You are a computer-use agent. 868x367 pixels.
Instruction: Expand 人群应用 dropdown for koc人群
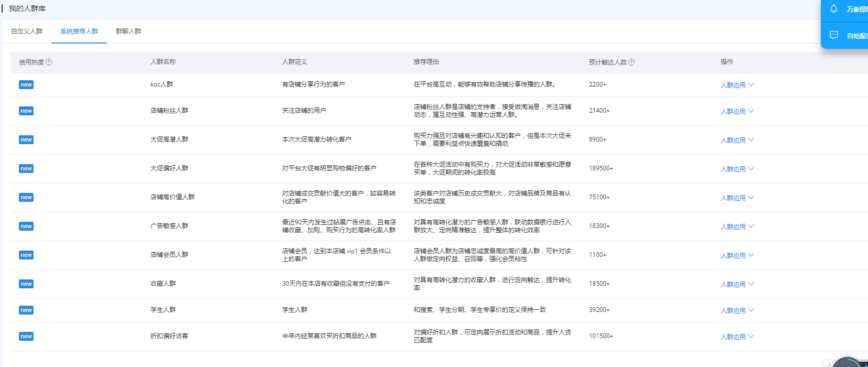click(x=737, y=85)
